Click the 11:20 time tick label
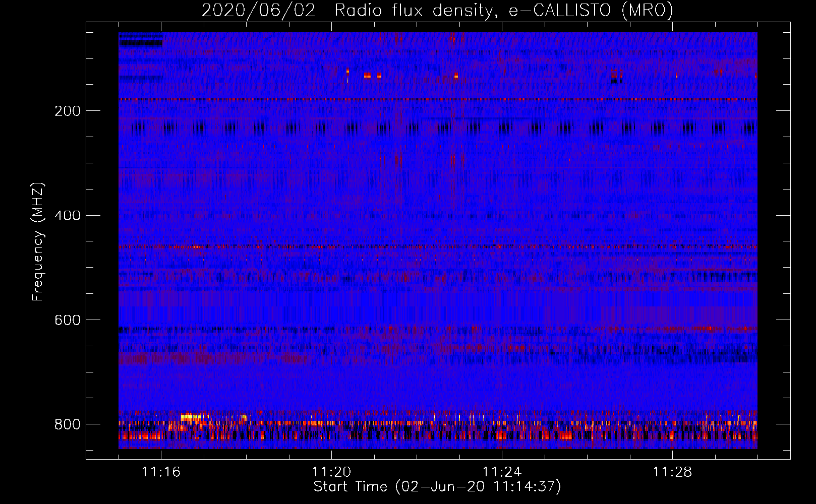 [x=332, y=472]
